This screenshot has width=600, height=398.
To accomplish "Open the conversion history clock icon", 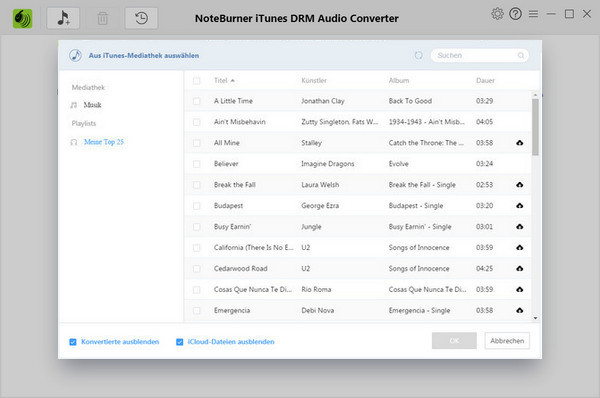I will [141, 18].
